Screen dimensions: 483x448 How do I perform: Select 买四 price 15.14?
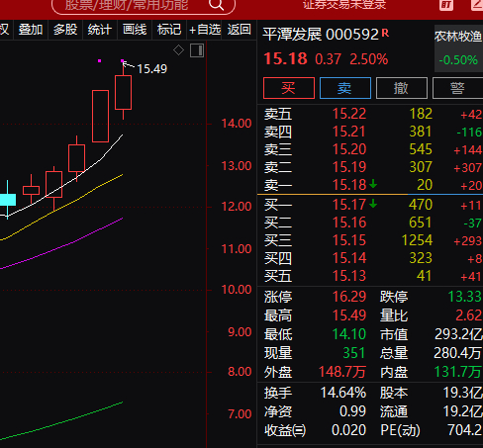pos(349,258)
